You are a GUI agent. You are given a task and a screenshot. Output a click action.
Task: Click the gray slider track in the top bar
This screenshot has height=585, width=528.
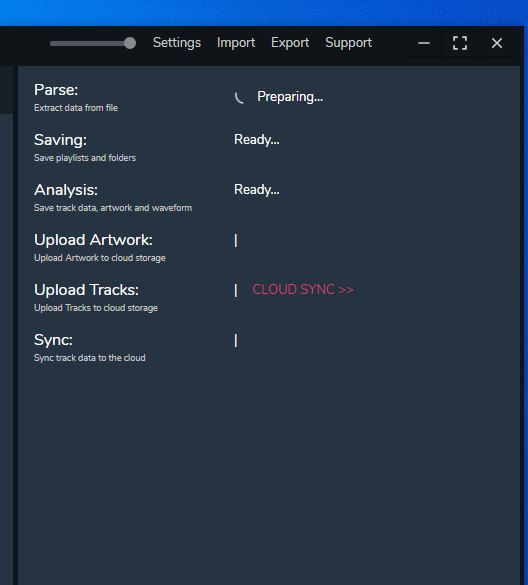pyautogui.click(x=90, y=43)
